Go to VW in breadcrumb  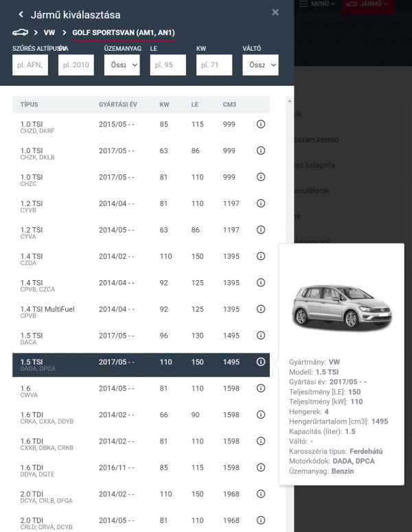49,32
